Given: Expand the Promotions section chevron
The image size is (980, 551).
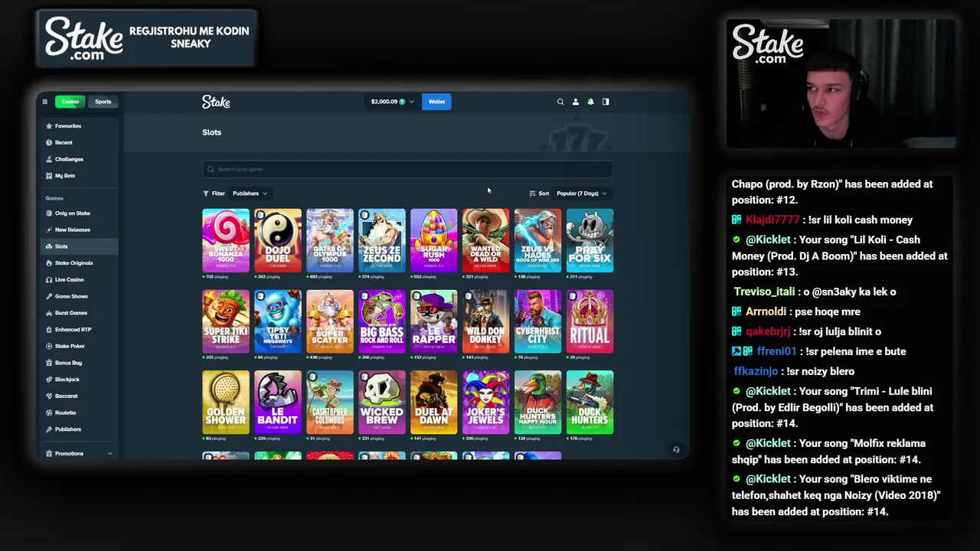Looking at the screenshot, I should point(109,454).
